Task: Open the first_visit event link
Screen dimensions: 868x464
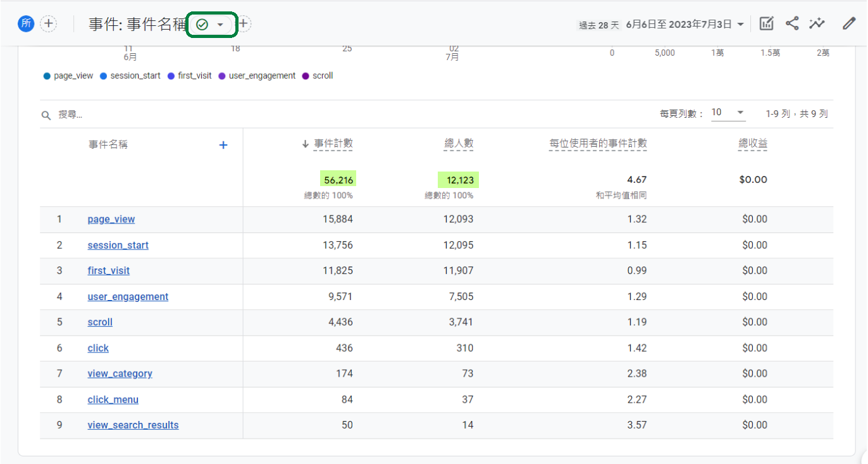Action: coord(109,270)
